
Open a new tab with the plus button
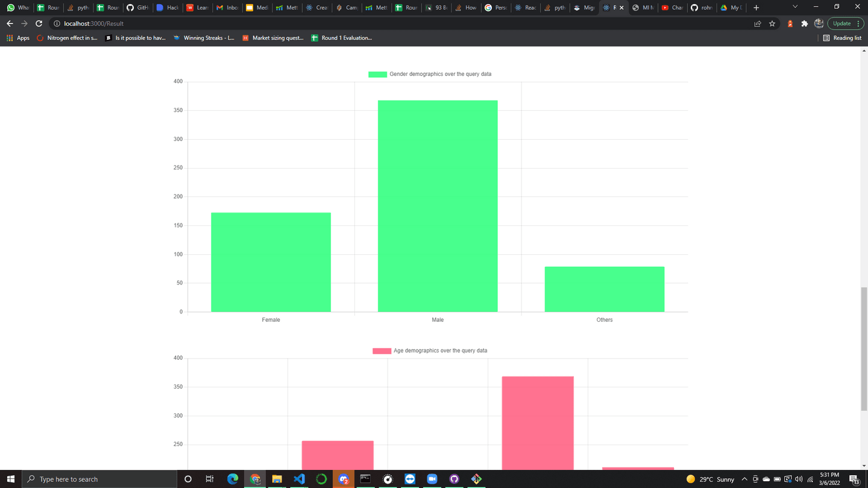click(756, 7)
